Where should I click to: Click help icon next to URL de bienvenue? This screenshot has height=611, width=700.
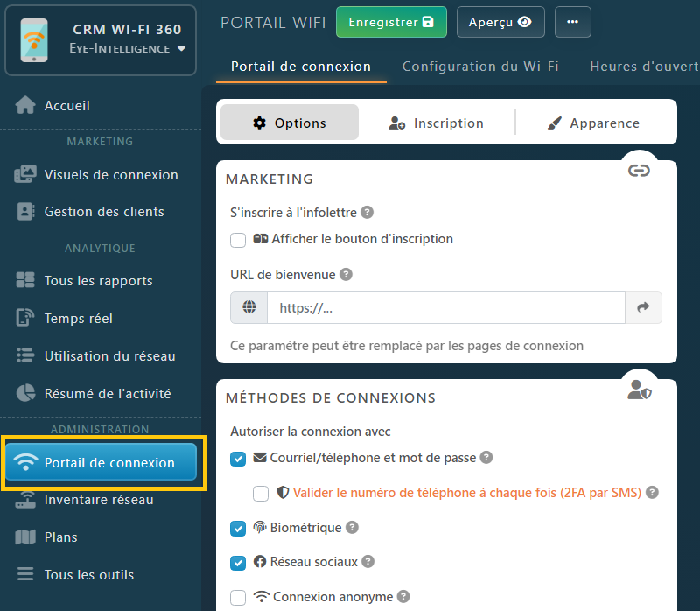(x=346, y=274)
